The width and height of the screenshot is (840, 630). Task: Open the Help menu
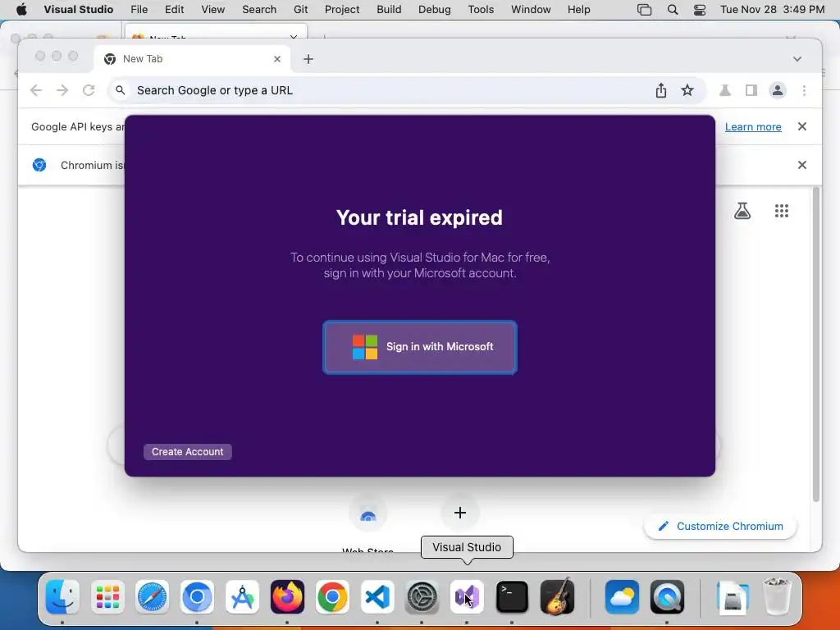point(578,10)
